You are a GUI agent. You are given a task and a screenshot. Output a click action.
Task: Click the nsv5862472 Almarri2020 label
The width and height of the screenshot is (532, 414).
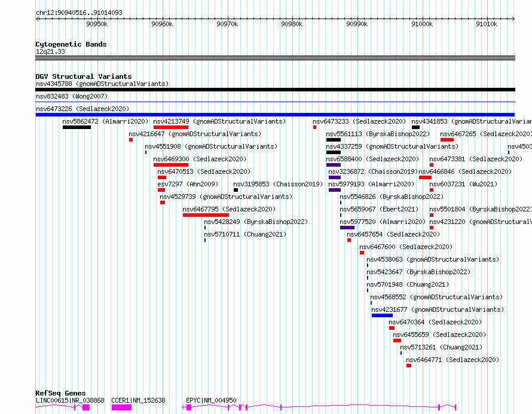(x=105, y=121)
